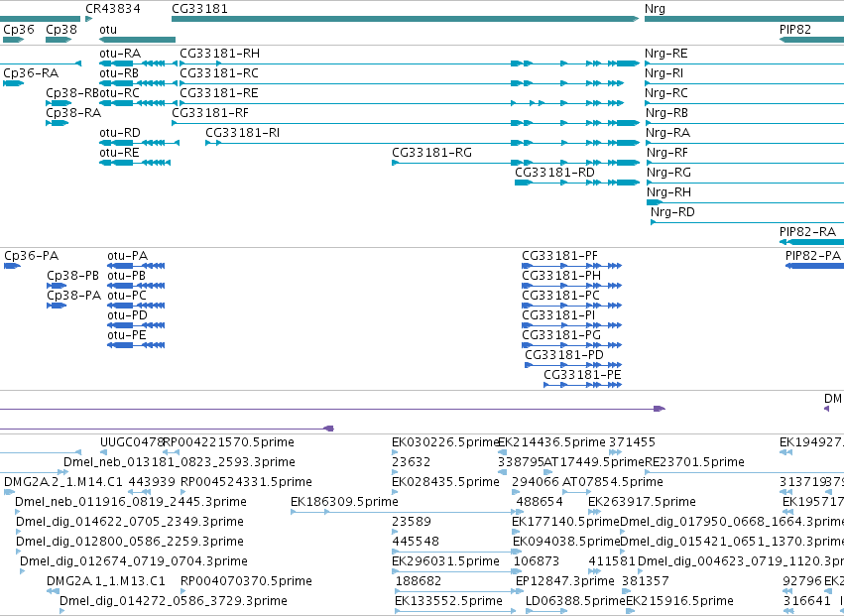The width and height of the screenshot is (844, 616).
Task: Choose the Nrg-RA transcript
Action: pyautogui.click(x=745, y=143)
